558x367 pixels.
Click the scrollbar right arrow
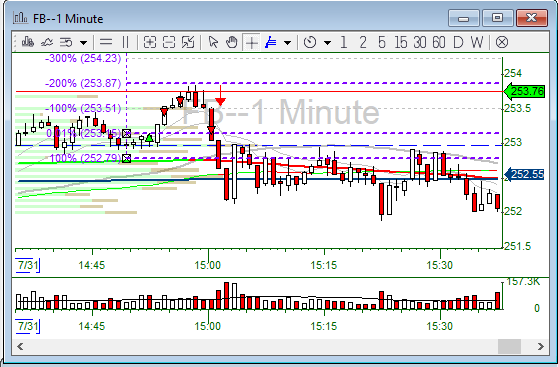(x=541, y=346)
